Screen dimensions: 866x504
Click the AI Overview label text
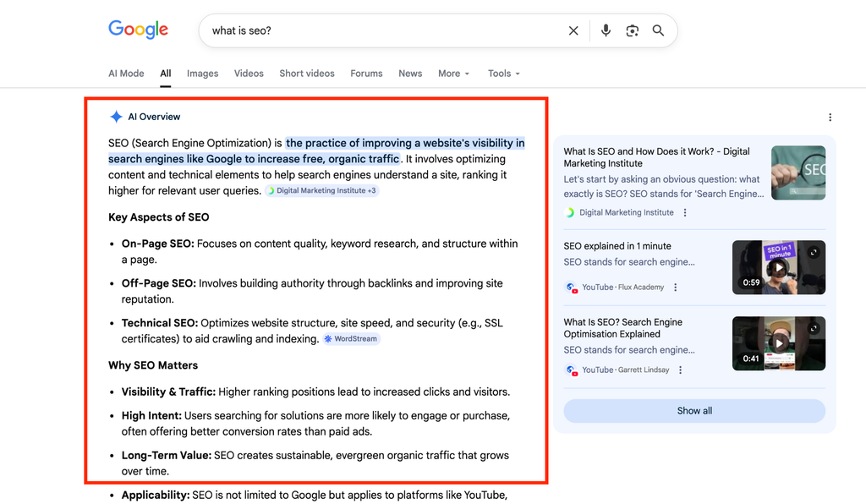pos(154,117)
